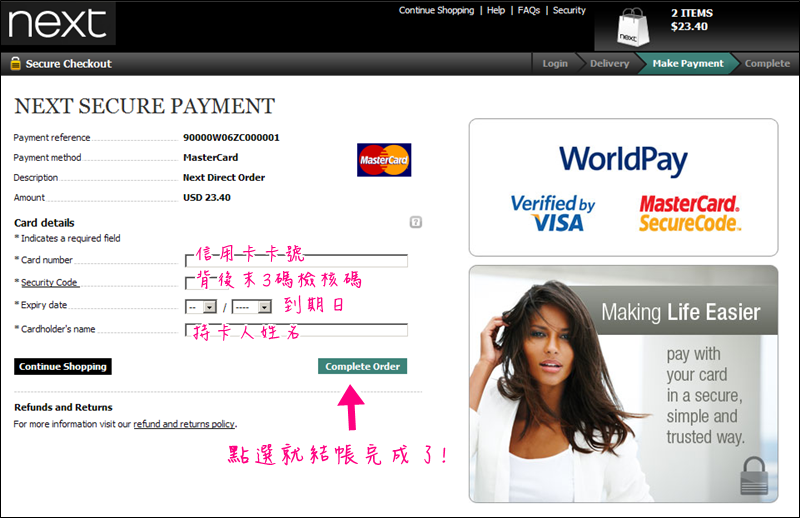Click the black Continue Shopping button
The height and width of the screenshot is (518, 800).
[x=63, y=366]
